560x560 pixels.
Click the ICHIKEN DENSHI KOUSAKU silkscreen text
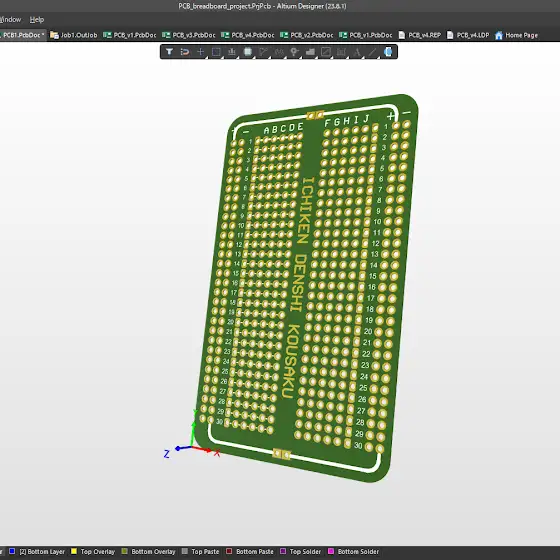[x=298, y=287]
